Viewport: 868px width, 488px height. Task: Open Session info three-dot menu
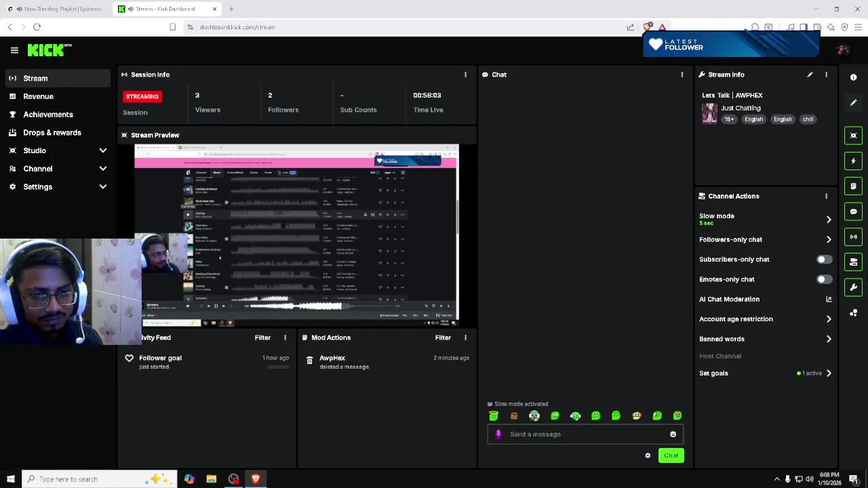[465, 75]
